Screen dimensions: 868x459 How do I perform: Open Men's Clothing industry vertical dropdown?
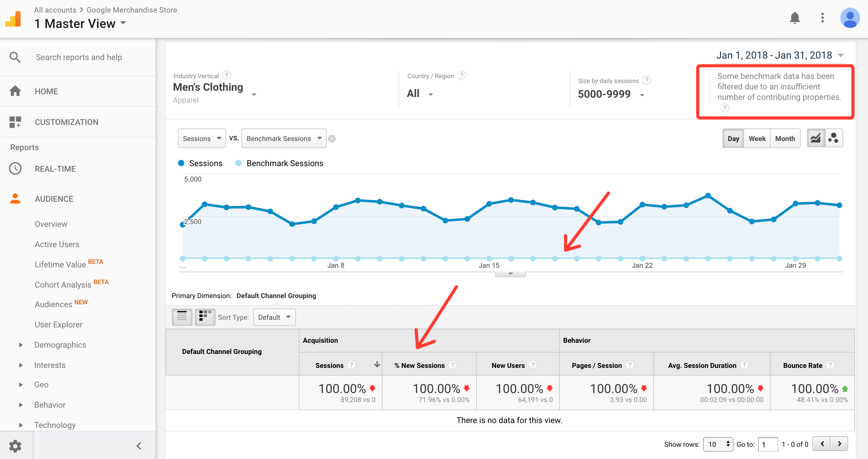[215, 88]
